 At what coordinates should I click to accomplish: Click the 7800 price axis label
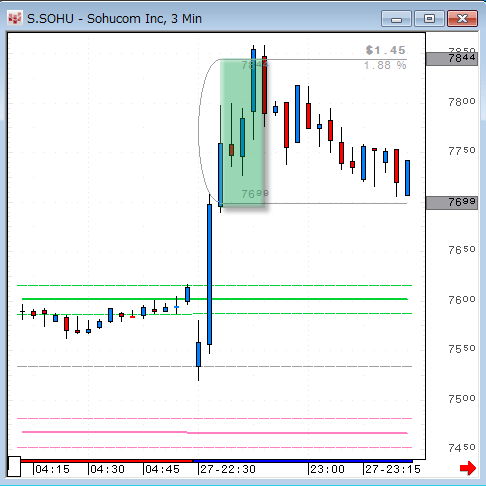(x=462, y=101)
